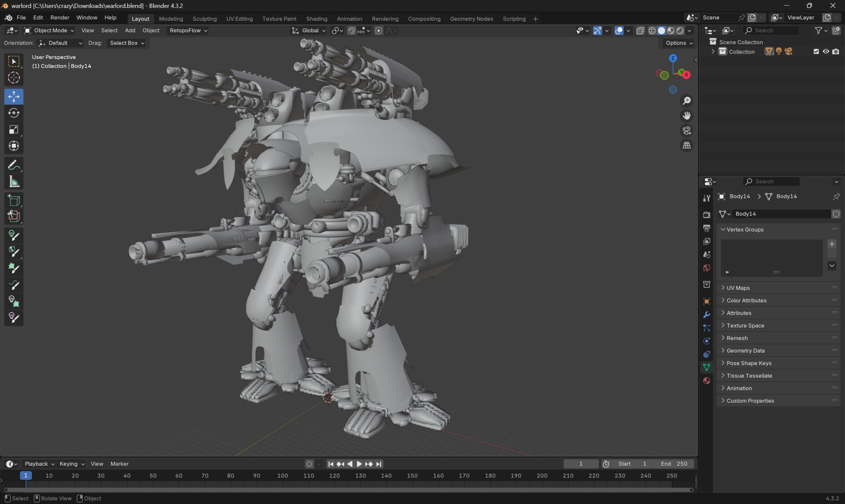
Task: Select the Rotate tool
Action: pos(14,113)
